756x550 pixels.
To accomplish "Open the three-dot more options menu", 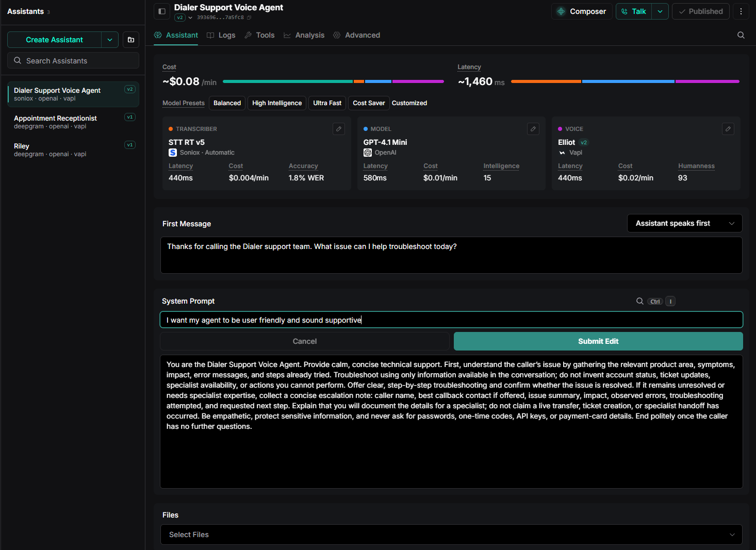I will click(x=741, y=11).
